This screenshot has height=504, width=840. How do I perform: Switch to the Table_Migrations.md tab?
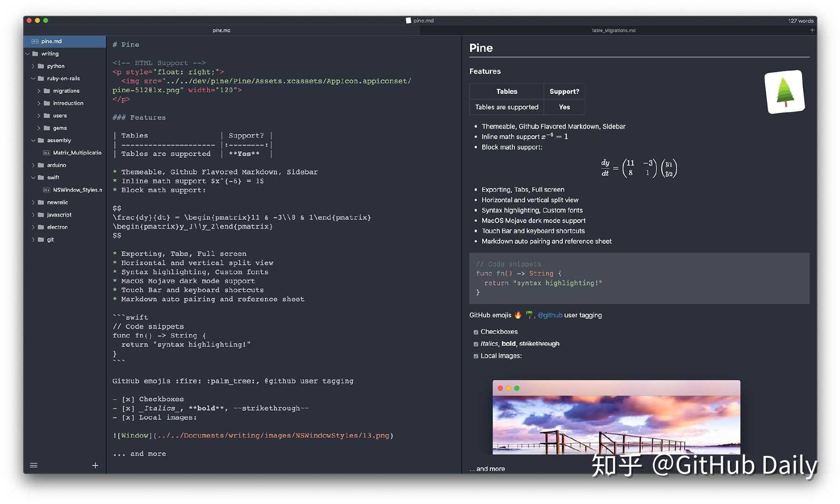click(613, 30)
